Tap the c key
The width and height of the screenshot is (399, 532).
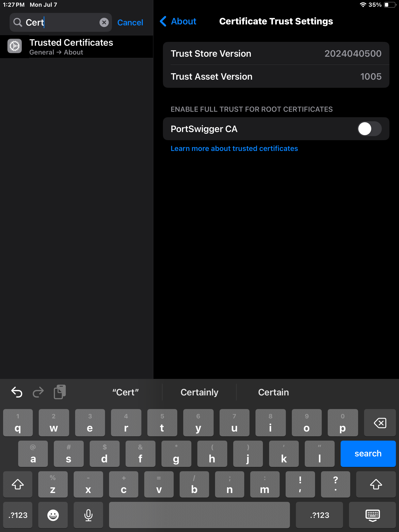pyautogui.click(x=124, y=484)
